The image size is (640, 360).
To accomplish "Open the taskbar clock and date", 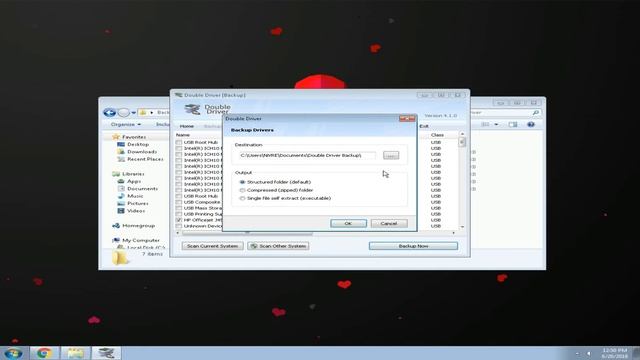I will click(615, 353).
